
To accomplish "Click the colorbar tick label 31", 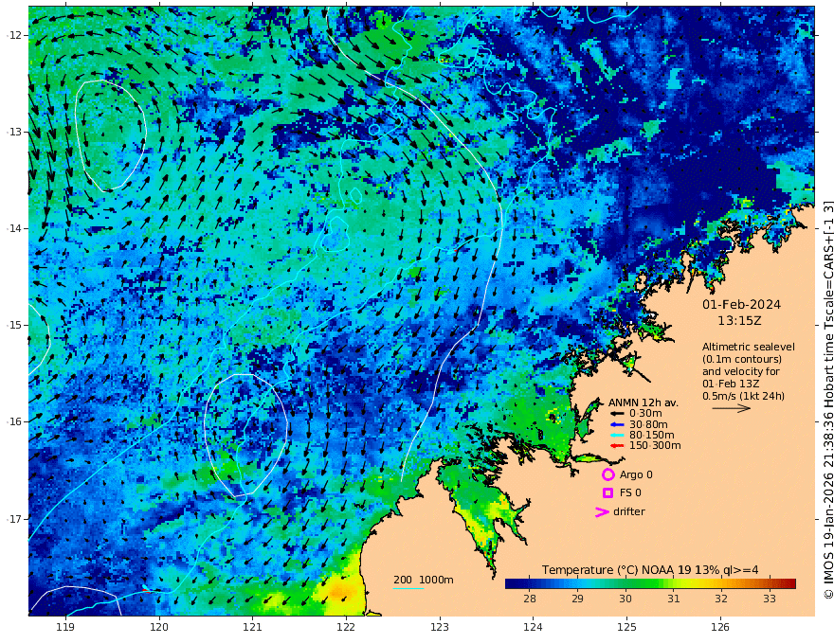I will [x=674, y=599].
